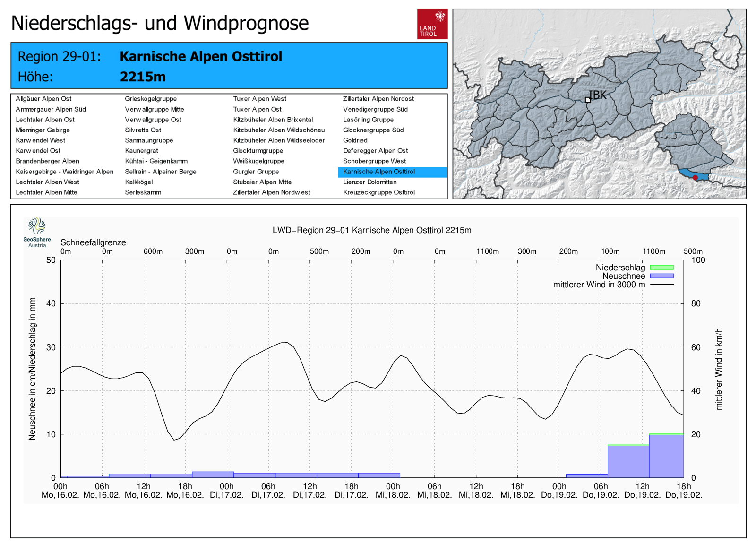Open Venedigergruppe Süd forecast
Image resolution: width=756 pixels, height=545 pixels.
[375, 109]
